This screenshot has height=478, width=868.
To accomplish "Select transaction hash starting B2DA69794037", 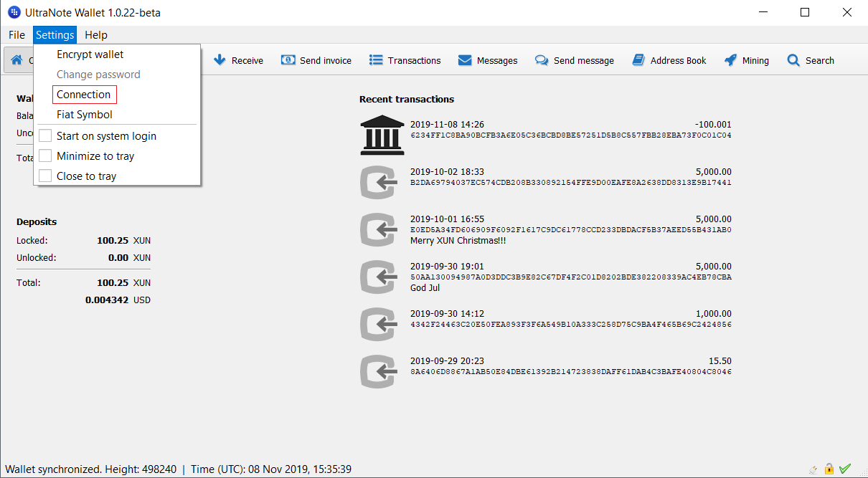I will pos(571,183).
